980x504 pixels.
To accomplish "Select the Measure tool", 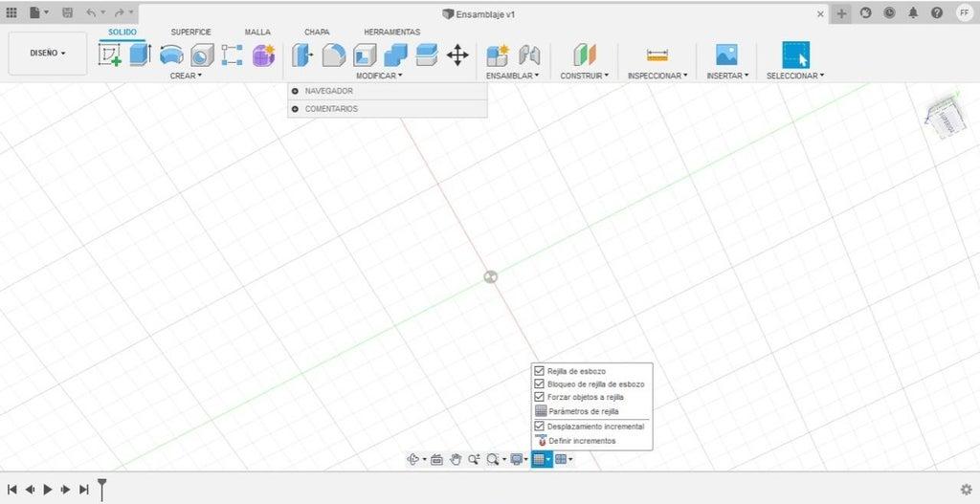I will click(x=657, y=55).
